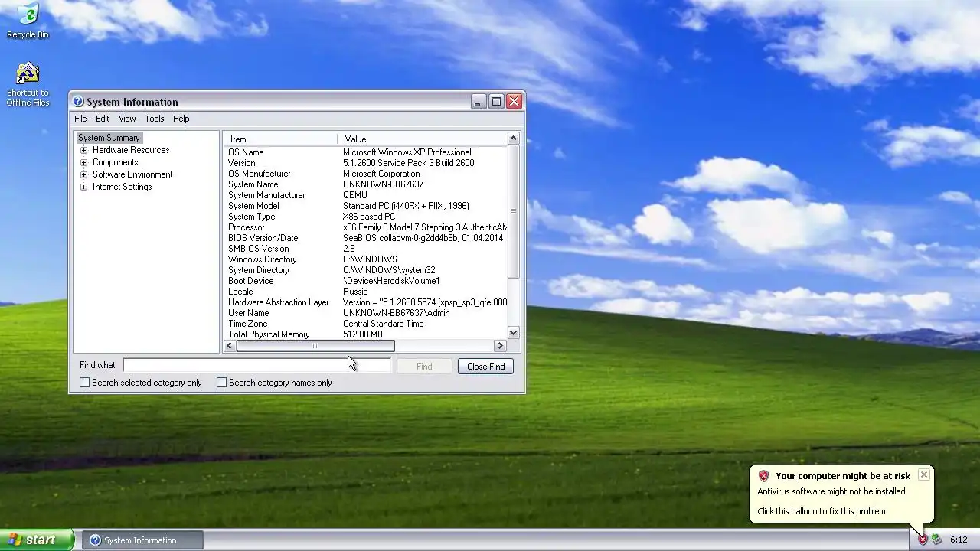Screen dimensions: 980x551
Task: Select the Shortcut to Offline Files icon
Action: point(28,85)
